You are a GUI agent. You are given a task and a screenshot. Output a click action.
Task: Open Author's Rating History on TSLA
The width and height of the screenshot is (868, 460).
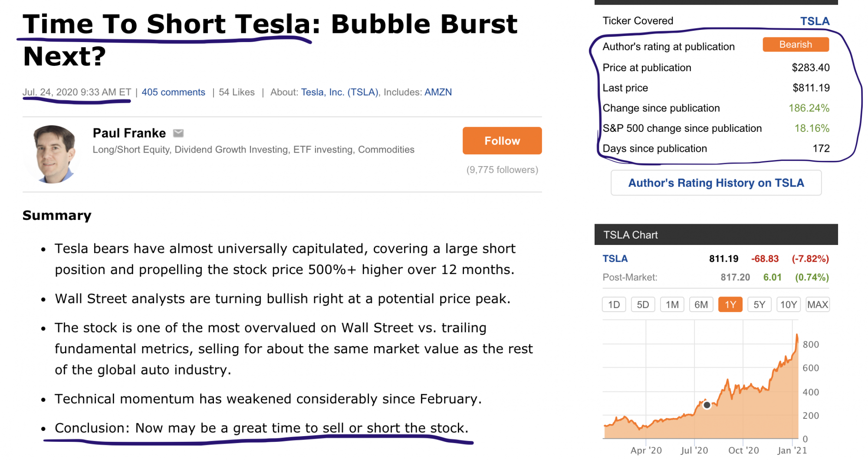pos(716,183)
